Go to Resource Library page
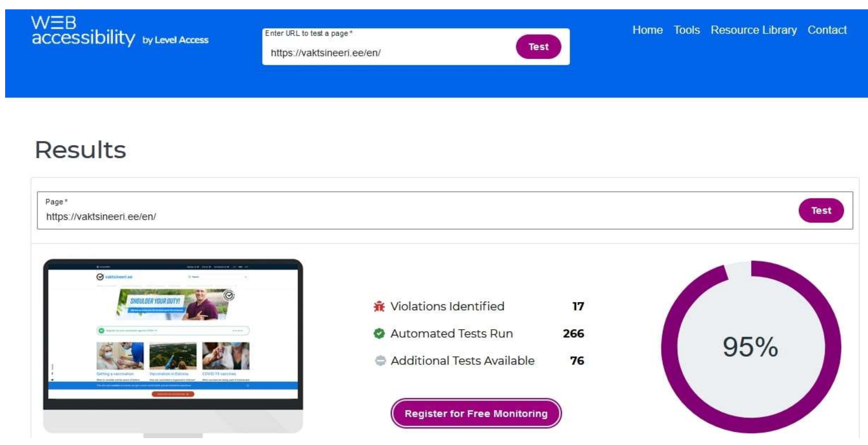 point(753,30)
